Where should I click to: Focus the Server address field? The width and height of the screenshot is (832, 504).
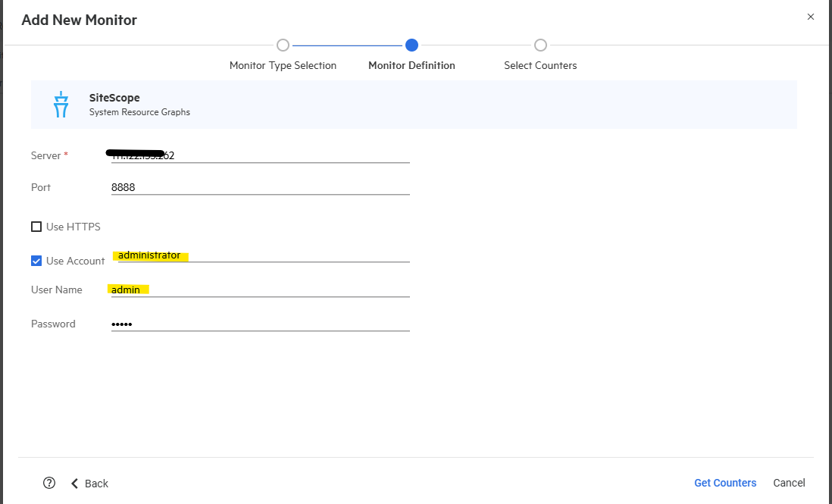(x=261, y=155)
